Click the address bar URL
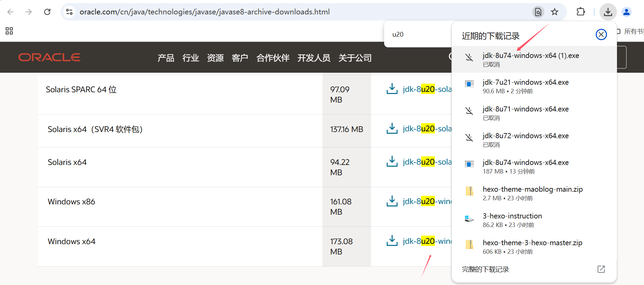 (204, 12)
